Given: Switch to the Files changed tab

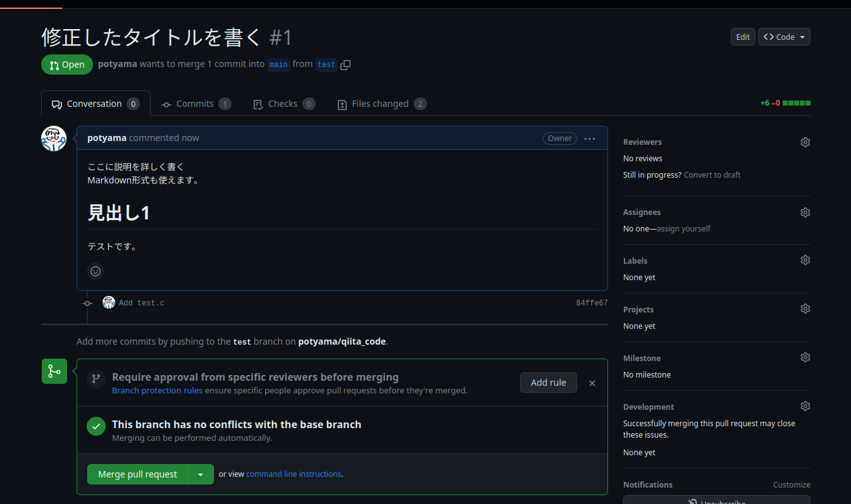Looking at the screenshot, I should (382, 103).
